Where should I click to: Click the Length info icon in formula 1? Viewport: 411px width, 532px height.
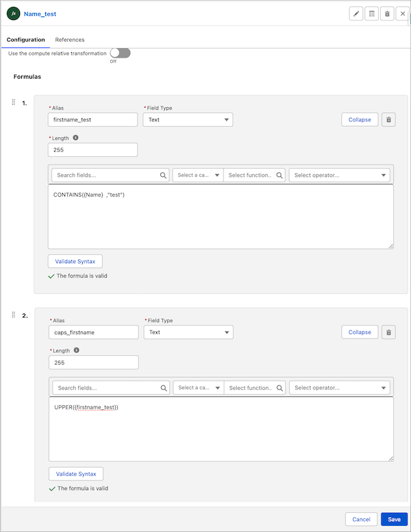(75, 138)
